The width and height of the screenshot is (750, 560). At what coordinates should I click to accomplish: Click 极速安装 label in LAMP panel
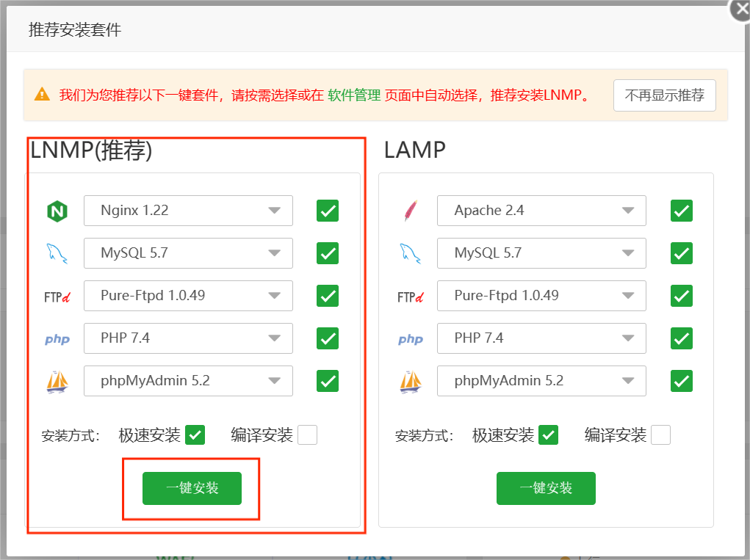point(502,435)
